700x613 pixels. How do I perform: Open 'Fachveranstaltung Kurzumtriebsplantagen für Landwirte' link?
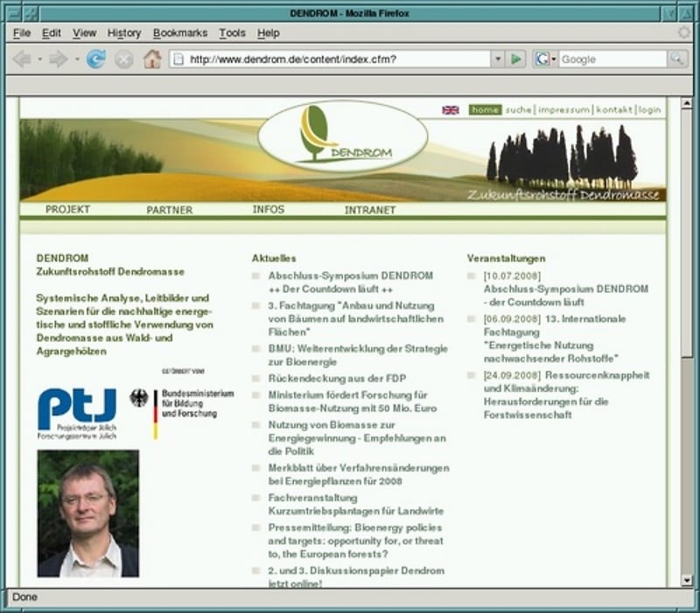[356, 505]
